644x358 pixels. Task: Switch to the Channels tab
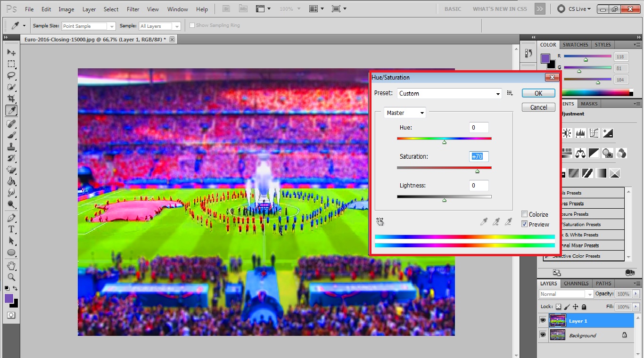(x=576, y=284)
